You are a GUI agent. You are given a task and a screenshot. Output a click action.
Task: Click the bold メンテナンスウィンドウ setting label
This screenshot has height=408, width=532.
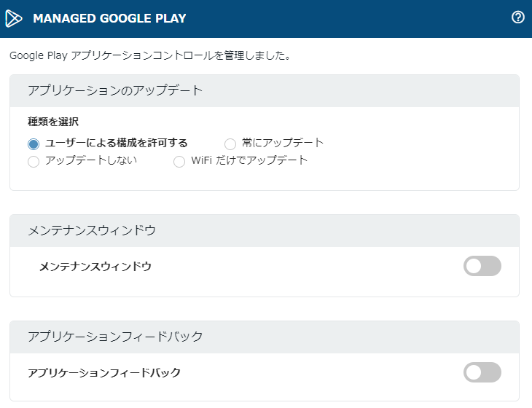tap(95, 267)
